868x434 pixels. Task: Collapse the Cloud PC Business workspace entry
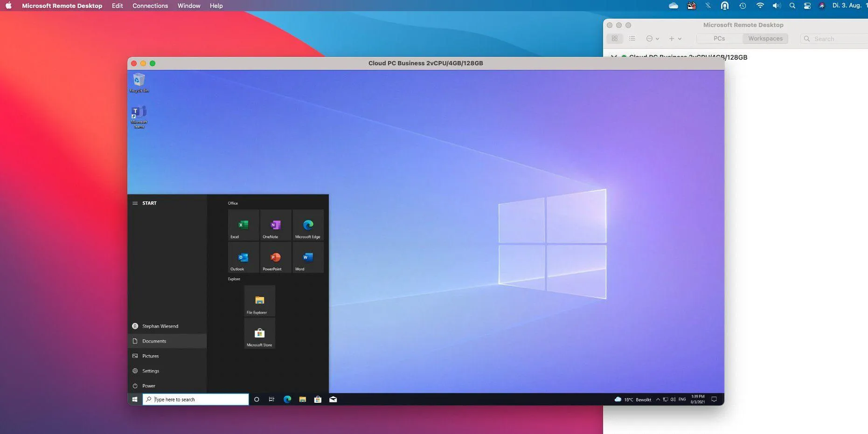613,57
